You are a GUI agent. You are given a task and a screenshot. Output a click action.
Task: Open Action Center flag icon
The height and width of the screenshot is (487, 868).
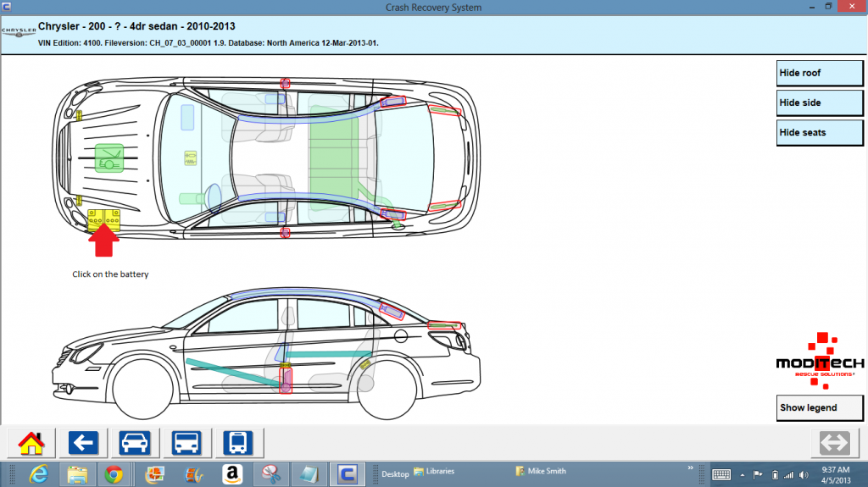click(758, 475)
